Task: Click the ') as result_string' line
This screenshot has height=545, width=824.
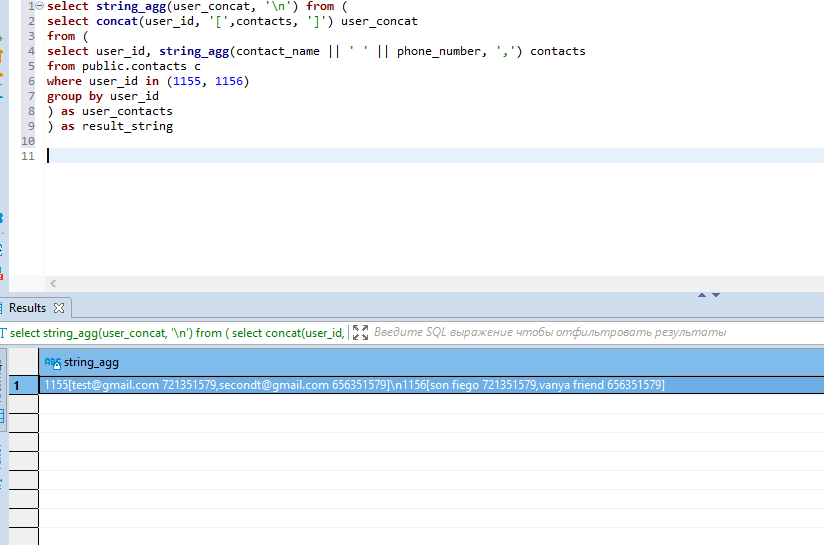Action: point(110,127)
